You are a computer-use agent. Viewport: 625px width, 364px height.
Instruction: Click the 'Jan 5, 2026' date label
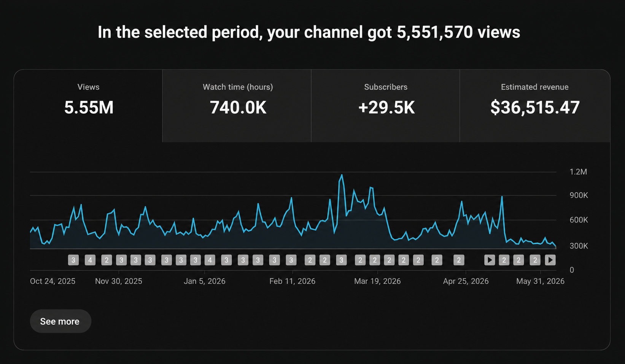(205, 281)
